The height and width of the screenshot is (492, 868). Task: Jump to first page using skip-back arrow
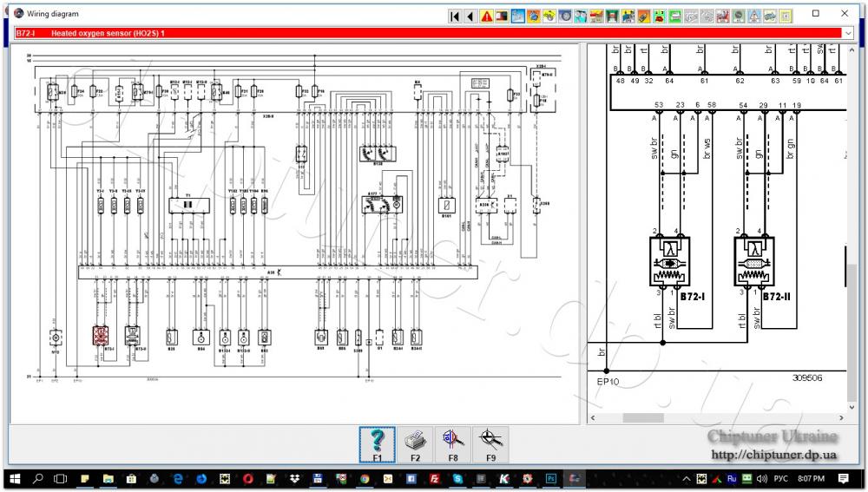coord(454,16)
